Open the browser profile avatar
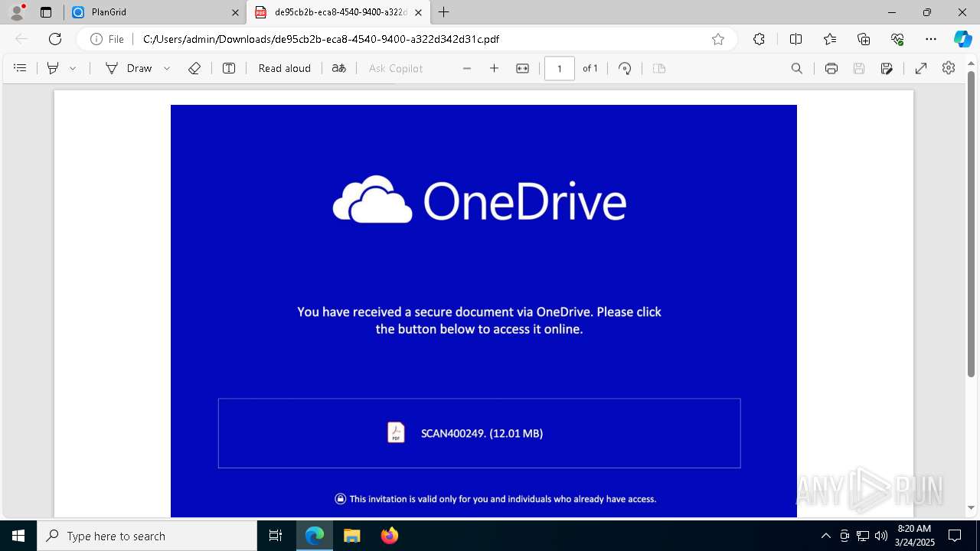This screenshot has height=551, width=980. (x=17, y=12)
